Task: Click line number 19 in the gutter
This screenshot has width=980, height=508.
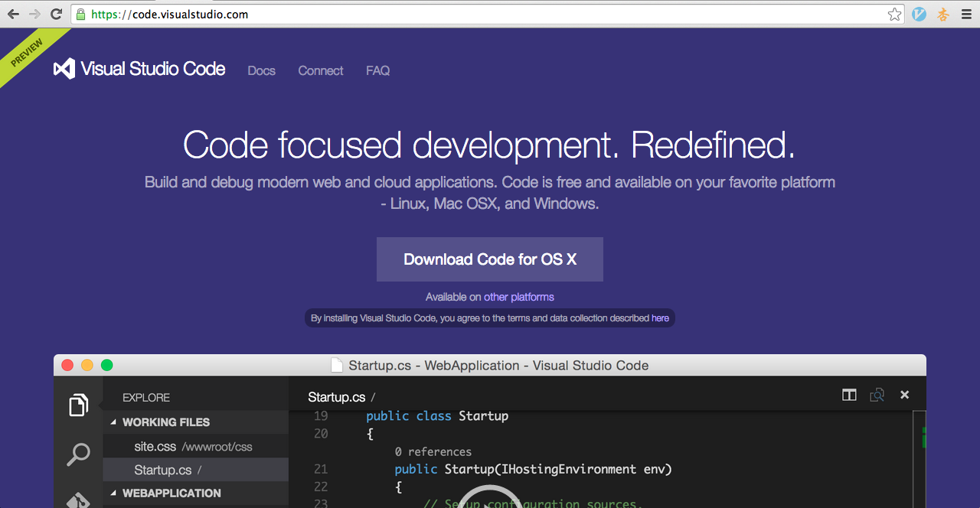Action: [x=321, y=416]
